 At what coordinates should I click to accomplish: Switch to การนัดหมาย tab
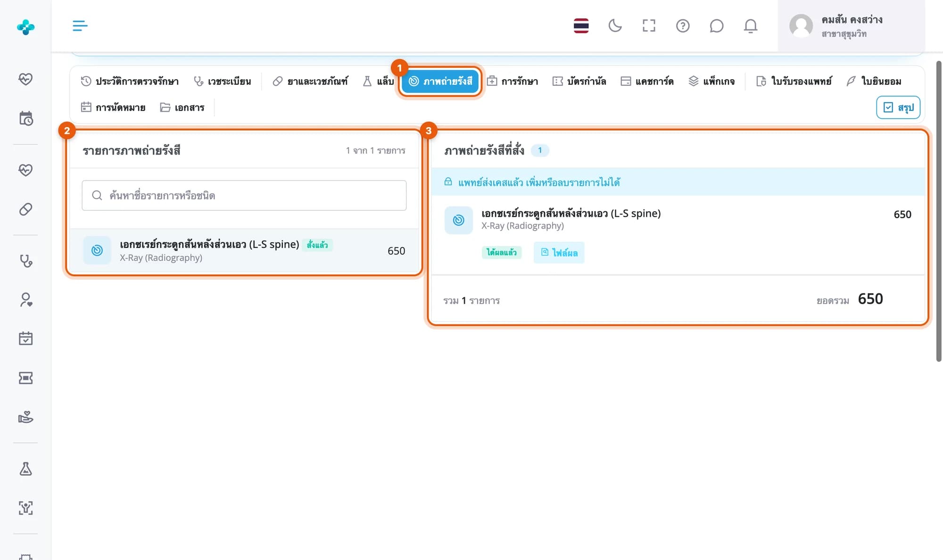click(113, 107)
